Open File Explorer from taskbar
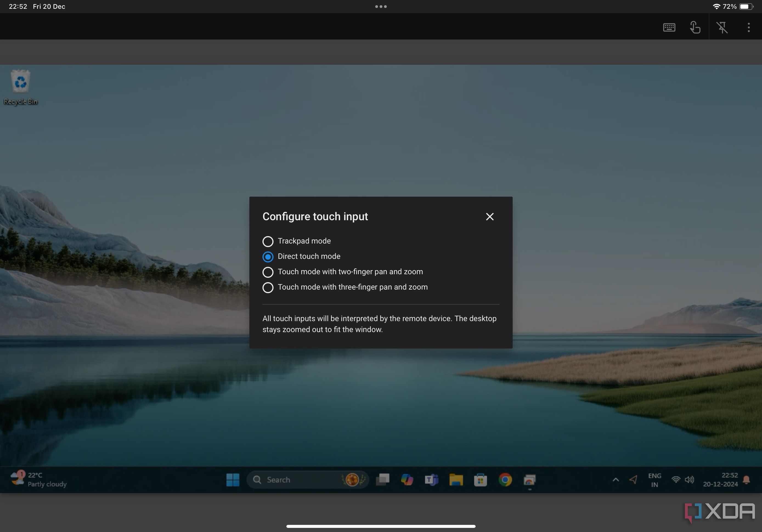 coord(456,480)
